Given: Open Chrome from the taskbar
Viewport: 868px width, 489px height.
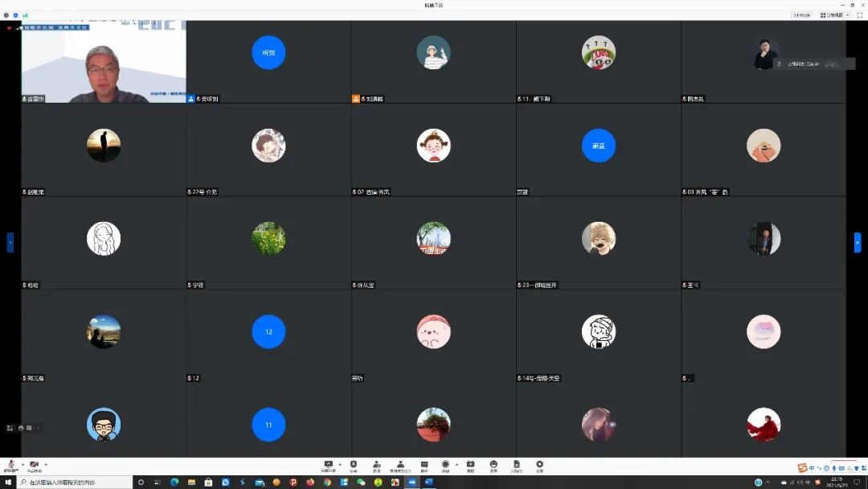Looking at the screenshot, I should coord(327,483).
